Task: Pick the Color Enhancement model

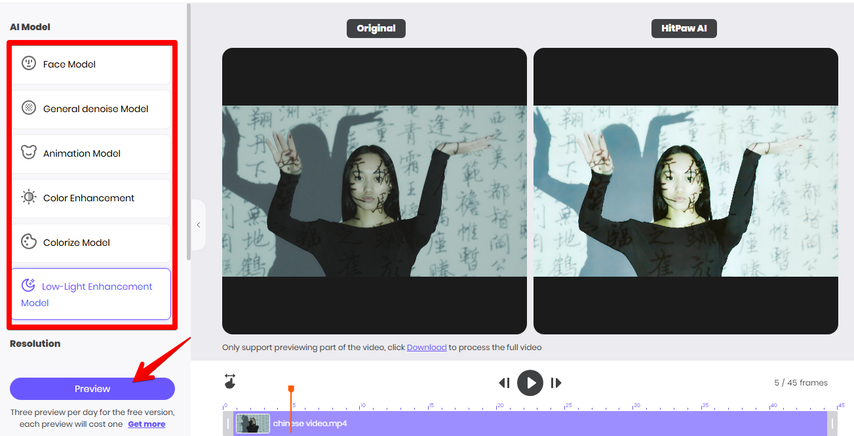Action: (91, 198)
